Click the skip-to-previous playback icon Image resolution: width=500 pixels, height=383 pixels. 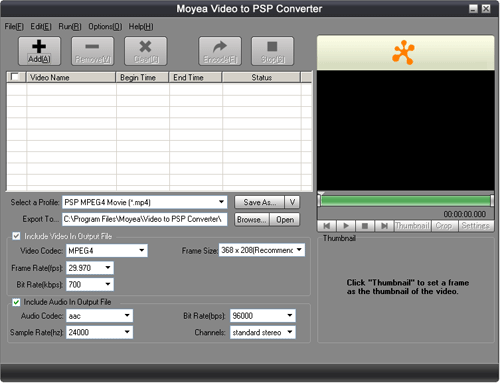click(327, 226)
